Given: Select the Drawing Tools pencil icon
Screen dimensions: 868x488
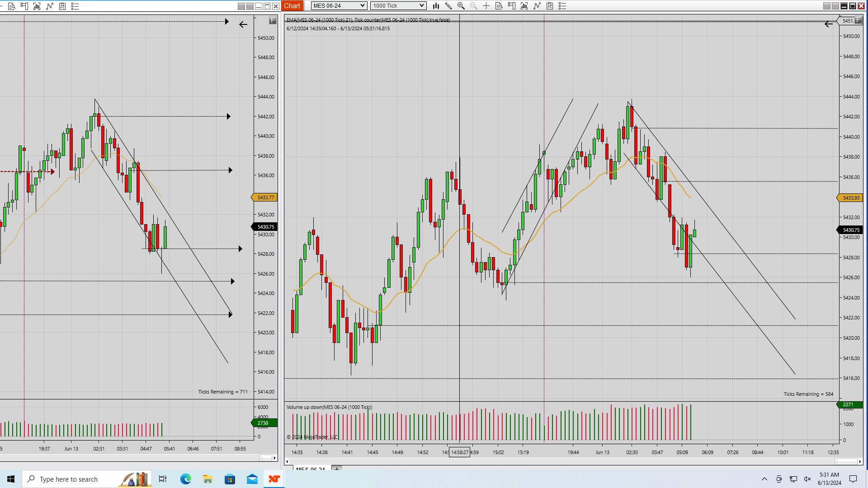Looking at the screenshot, I should point(448,6).
